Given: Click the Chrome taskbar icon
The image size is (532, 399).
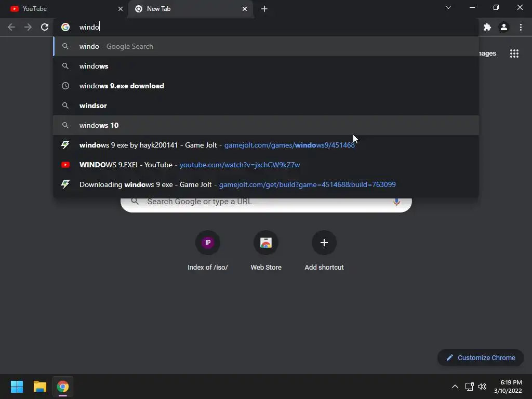Looking at the screenshot, I should 63,387.
